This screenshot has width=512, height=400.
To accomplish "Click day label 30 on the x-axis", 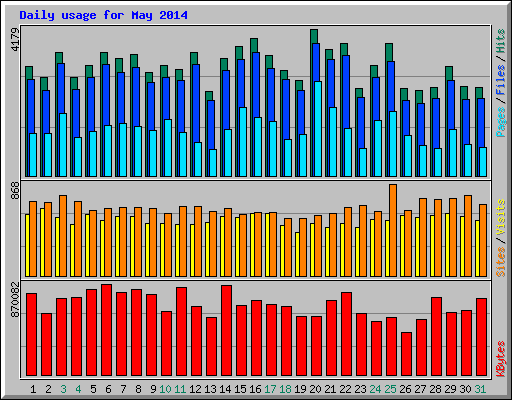I will [465, 389].
